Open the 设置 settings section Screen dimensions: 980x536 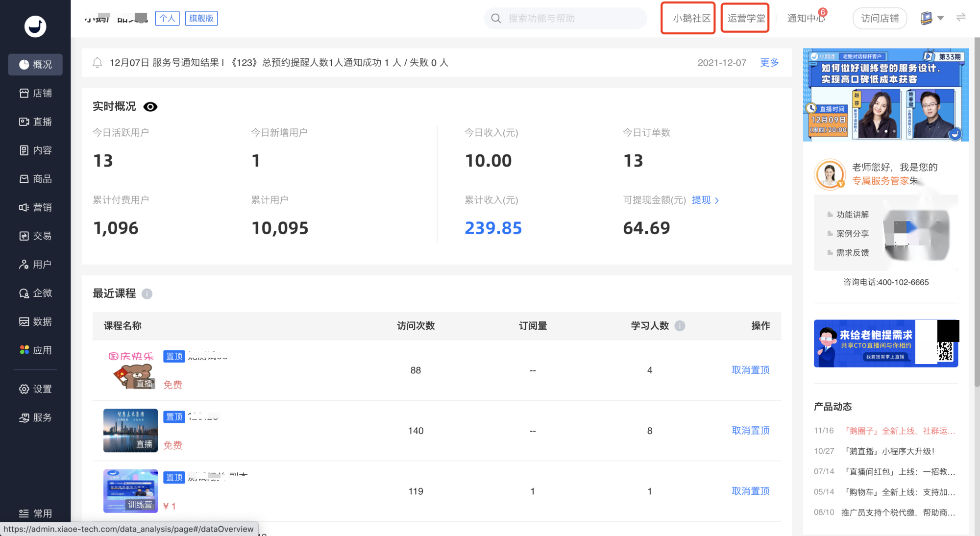point(35,389)
